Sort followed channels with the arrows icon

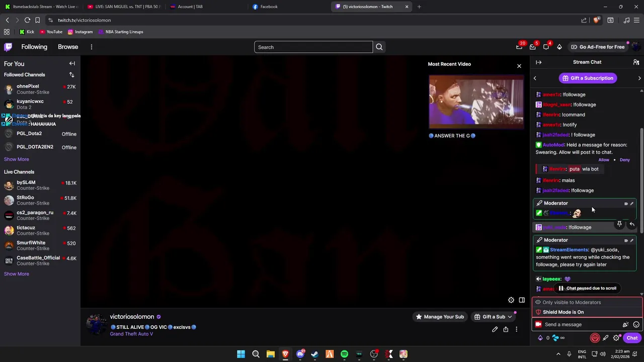71,75
